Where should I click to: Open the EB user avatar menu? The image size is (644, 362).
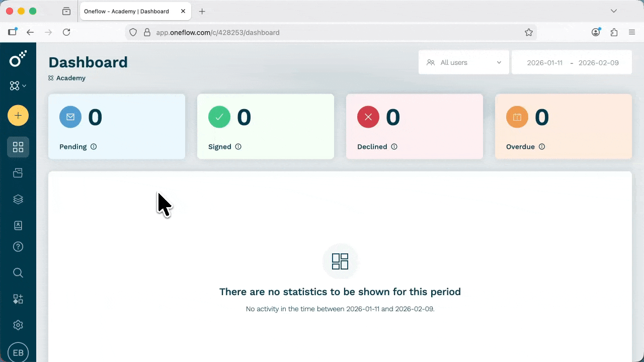(x=18, y=352)
